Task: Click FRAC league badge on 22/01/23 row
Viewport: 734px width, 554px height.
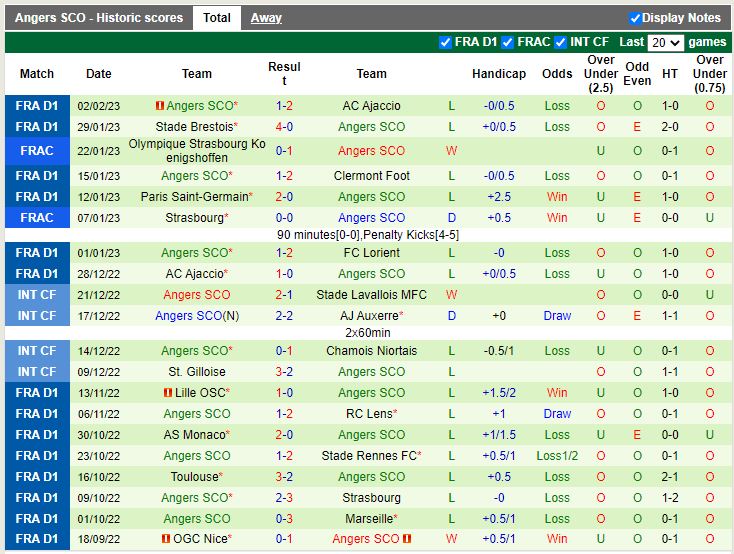Action: [x=37, y=151]
